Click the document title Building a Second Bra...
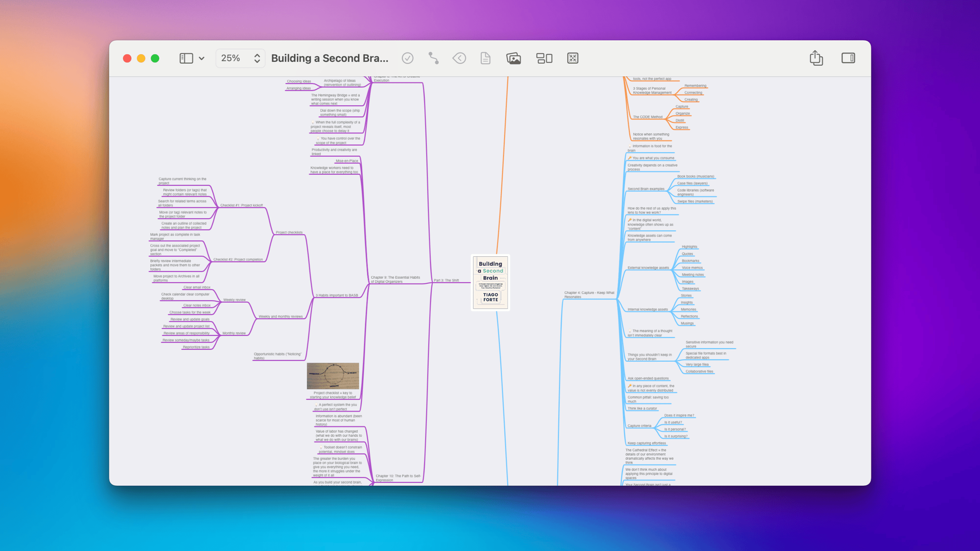Viewport: 980px width, 551px height. click(x=330, y=58)
